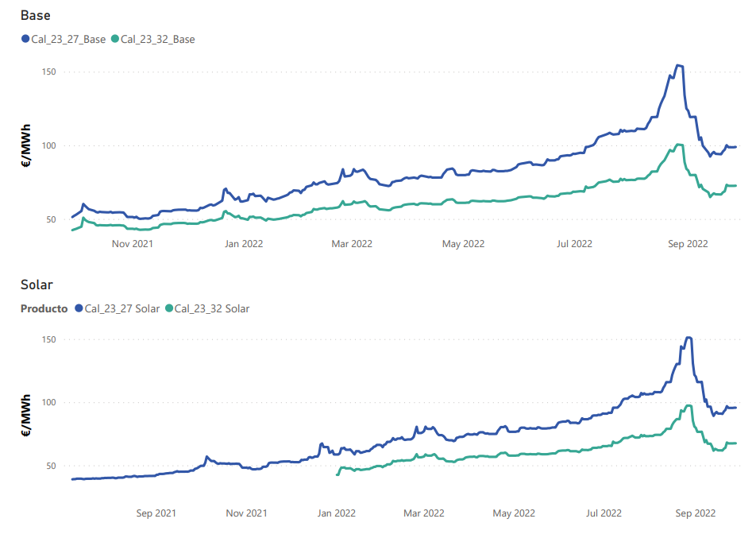
Task: Click the green line's peak in the Solar chart
Action: (688, 406)
